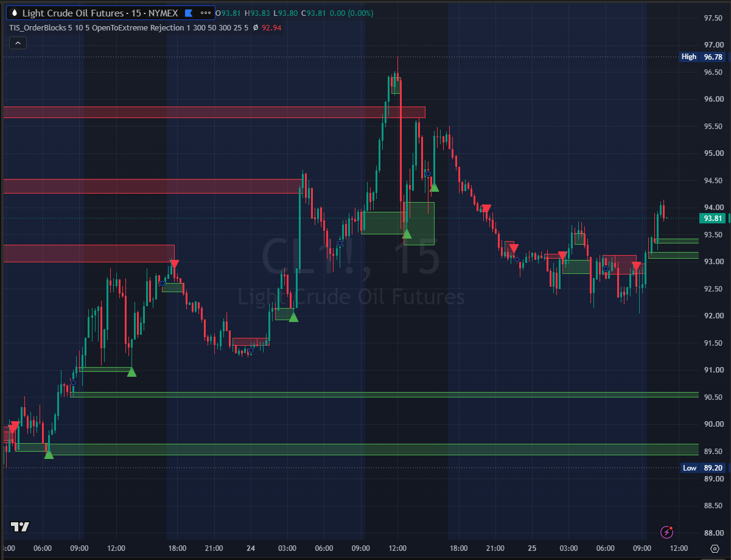Open the purple lightning bolt alert icon

[x=668, y=531]
